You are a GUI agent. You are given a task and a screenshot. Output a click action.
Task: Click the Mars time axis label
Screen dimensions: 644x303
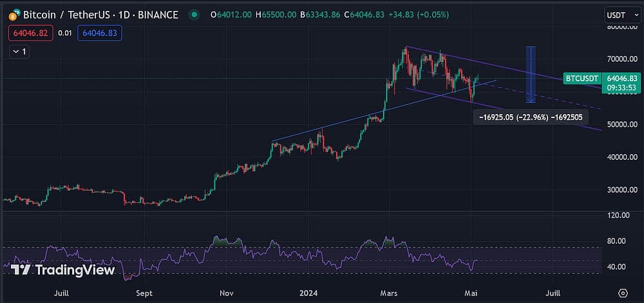point(389,293)
